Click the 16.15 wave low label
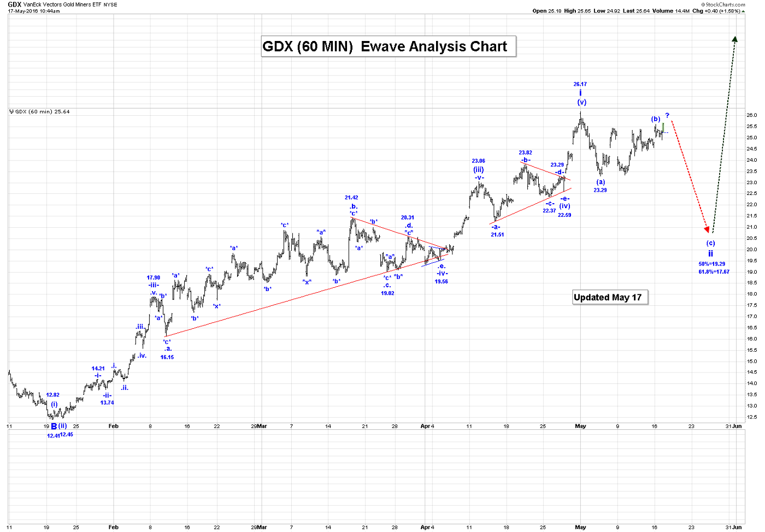This screenshot has width=765, height=532. (167, 357)
